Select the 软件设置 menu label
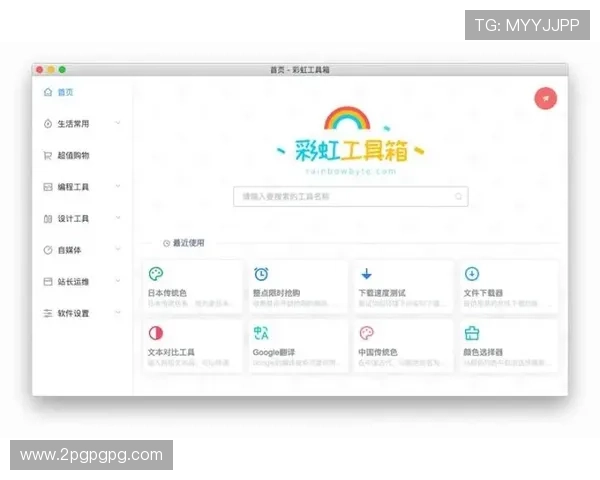The width and height of the screenshot is (600, 480). point(73,313)
